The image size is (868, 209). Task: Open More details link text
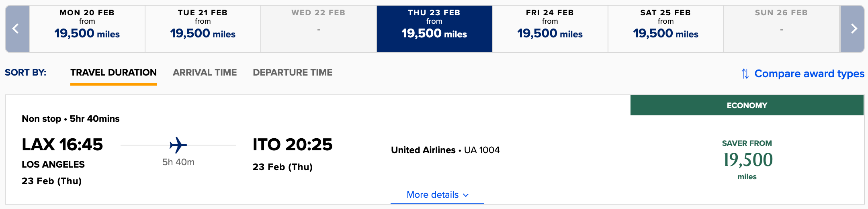coord(432,195)
